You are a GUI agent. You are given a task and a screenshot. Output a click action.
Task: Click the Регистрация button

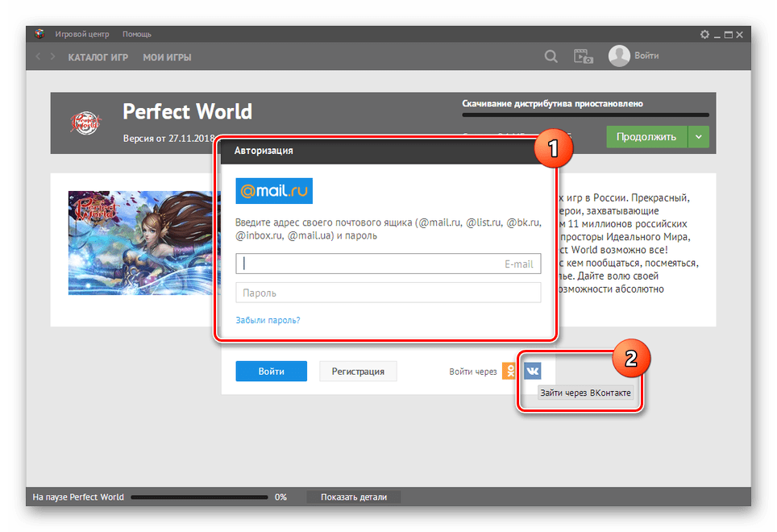(358, 371)
